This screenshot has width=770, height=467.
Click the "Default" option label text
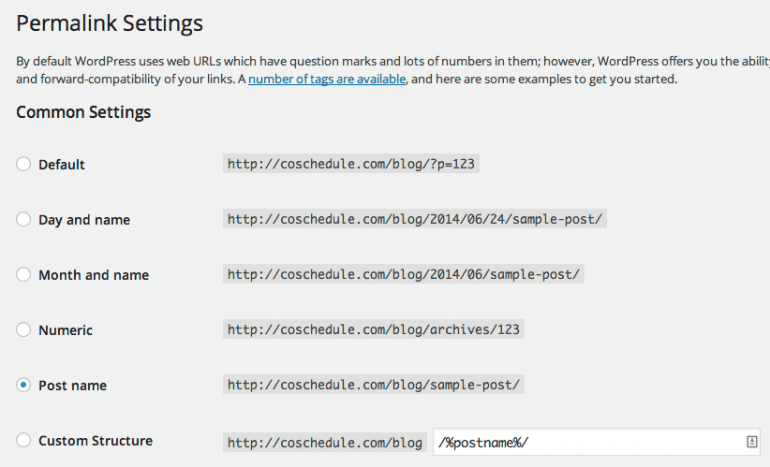(x=62, y=164)
